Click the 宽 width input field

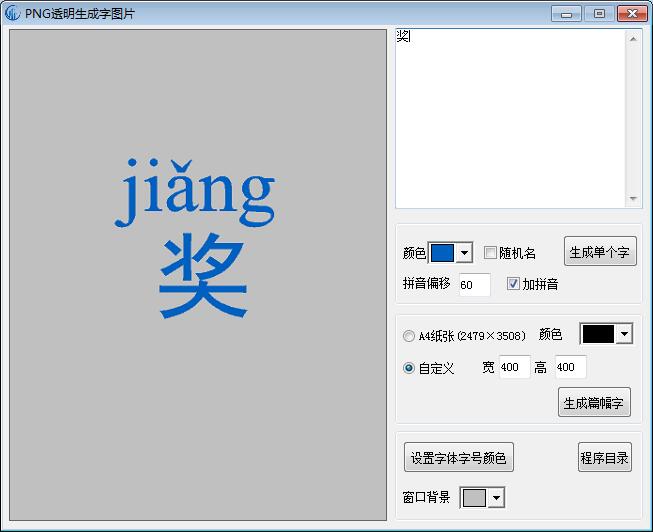coord(515,367)
